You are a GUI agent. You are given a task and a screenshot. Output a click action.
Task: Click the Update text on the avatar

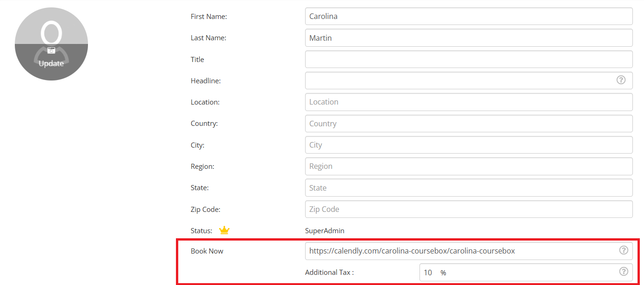click(51, 63)
